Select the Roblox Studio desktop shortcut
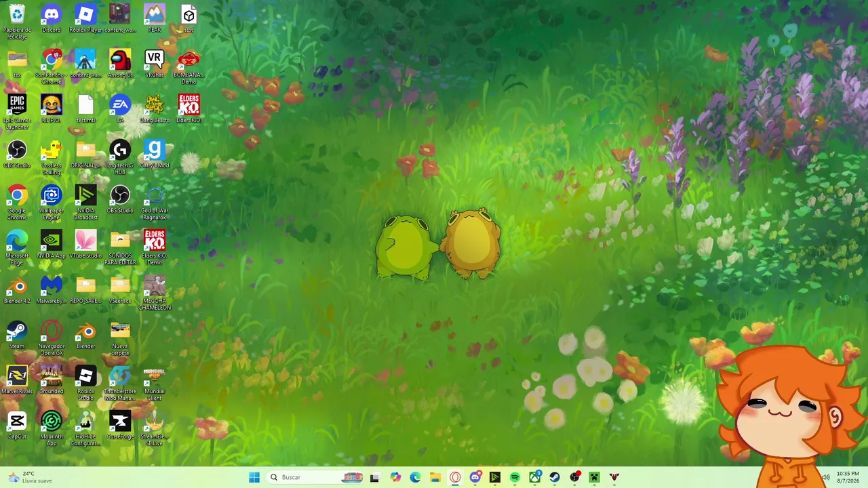Image resolution: width=868 pixels, height=488 pixels. click(x=85, y=384)
